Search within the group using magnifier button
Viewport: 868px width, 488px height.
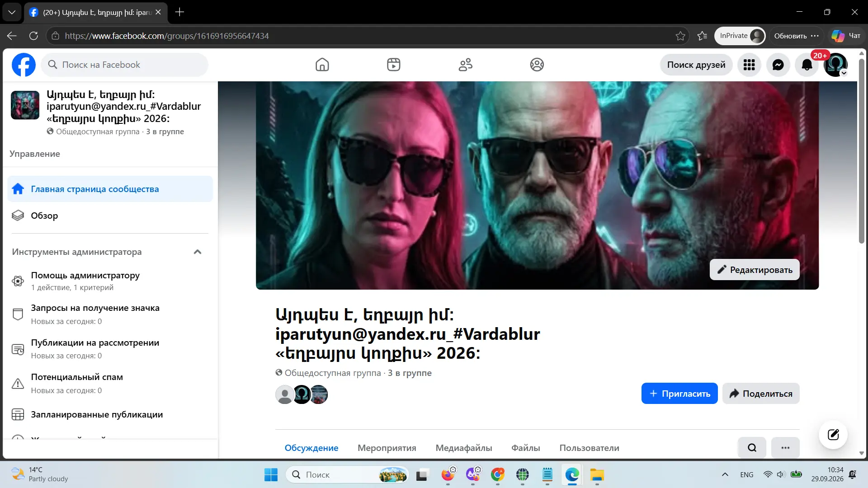(752, 448)
